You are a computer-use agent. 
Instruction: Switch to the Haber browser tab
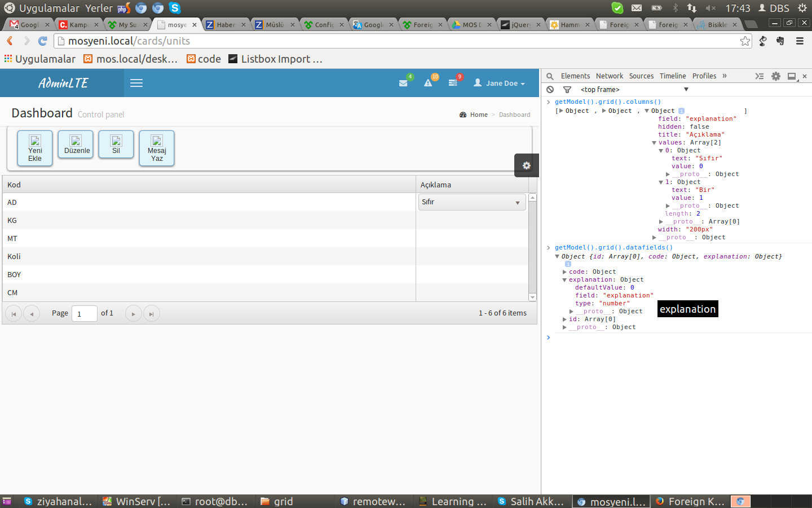(x=226, y=25)
